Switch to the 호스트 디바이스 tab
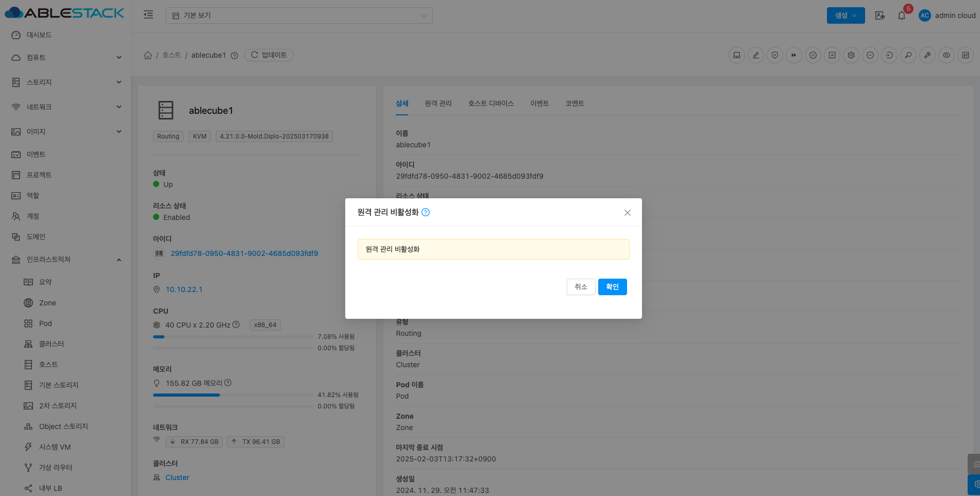This screenshot has width=980, height=496. pos(491,104)
